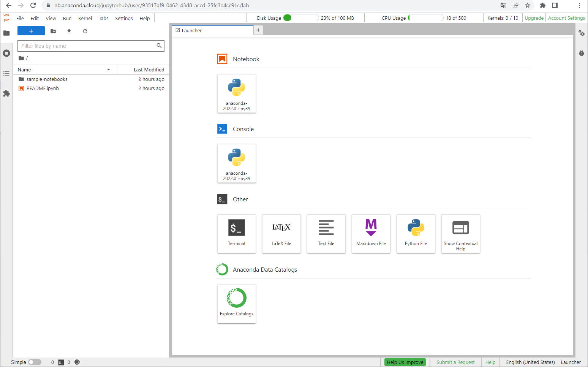Click Help link in status bar
The width and height of the screenshot is (588, 367).
coord(490,362)
